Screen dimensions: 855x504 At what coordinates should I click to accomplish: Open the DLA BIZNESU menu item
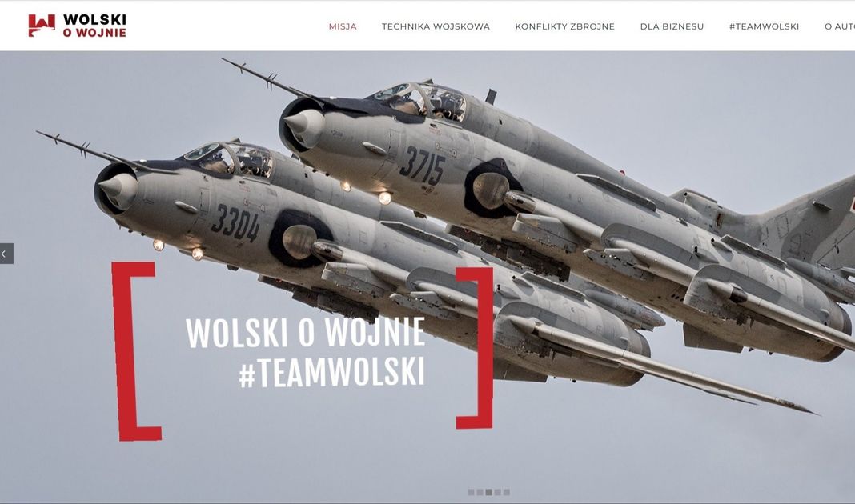click(672, 26)
